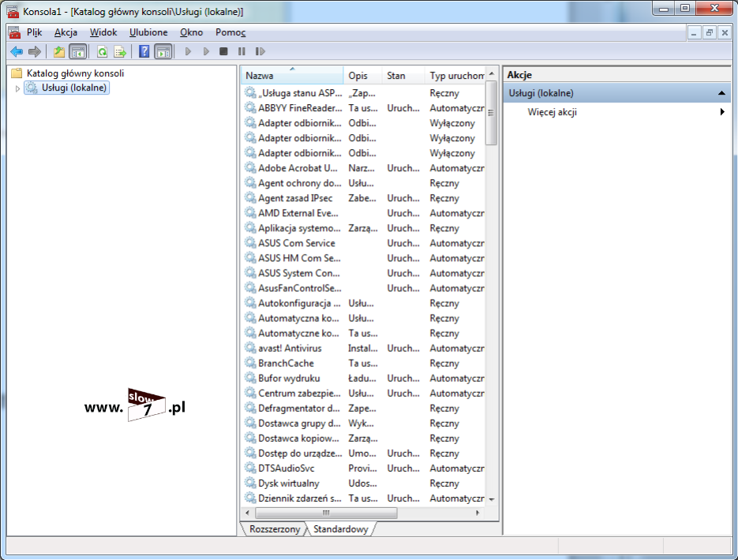Click the gear icon beside Agent zasad IPsec
The image size is (738, 560).
tap(250, 198)
